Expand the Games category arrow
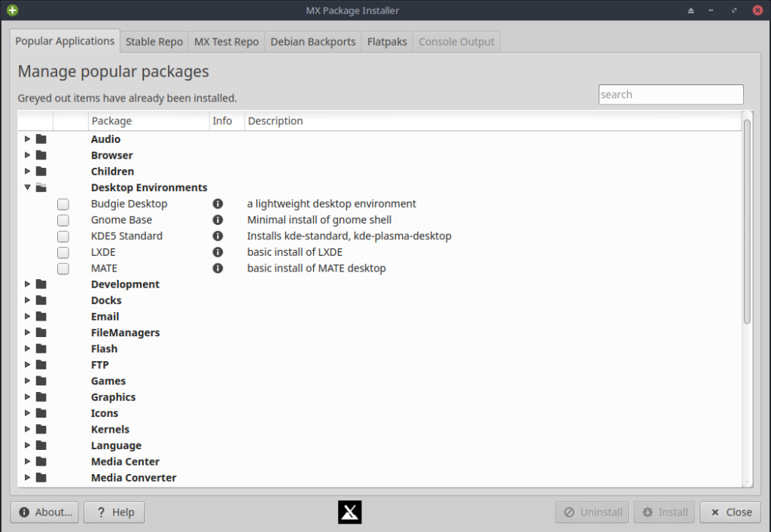The height and width of the screenshot is (532, 771). click(28, 381)
